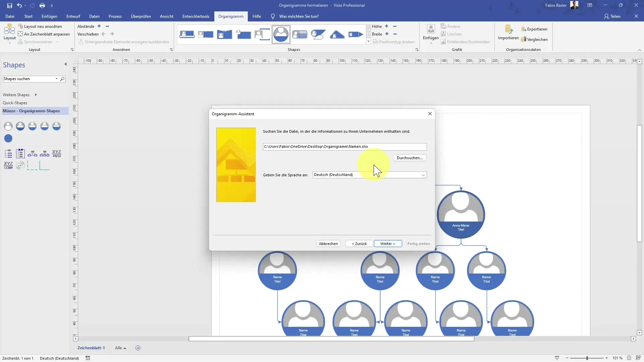Click the Verschieben right arrow
This screenshot has width=644, height=362.
pyautogui.click(x=112, y=34)
